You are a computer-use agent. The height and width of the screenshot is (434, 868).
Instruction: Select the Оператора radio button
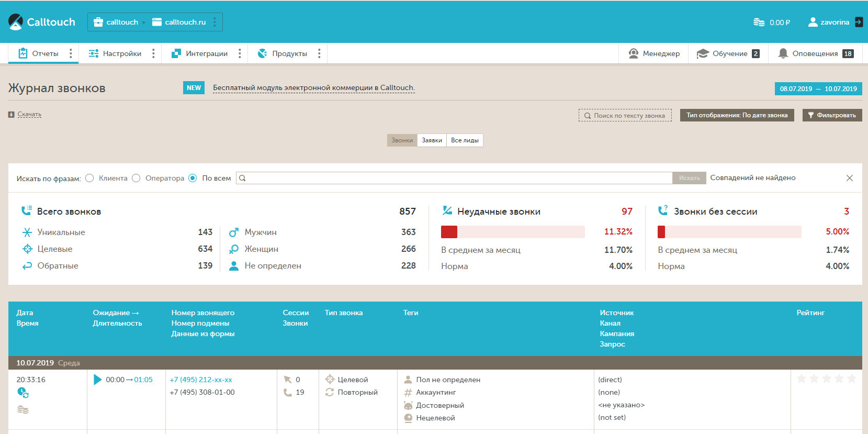point(136,178)
